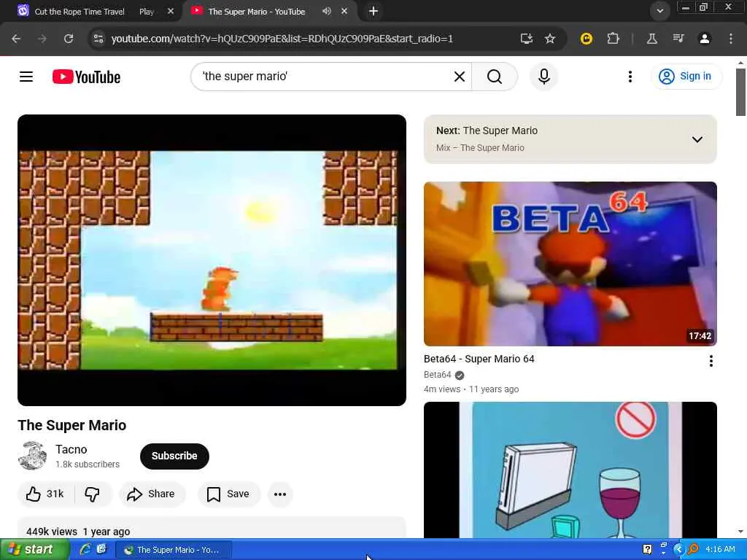Click the video player to pause
The image size is (747, 560).
click(x=212, y=260)
